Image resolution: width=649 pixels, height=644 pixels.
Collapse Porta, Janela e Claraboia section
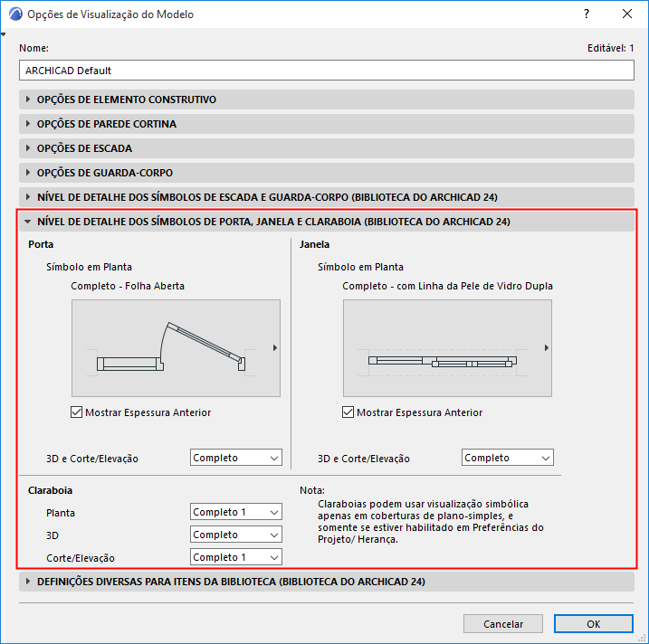[x=327, y=222]
